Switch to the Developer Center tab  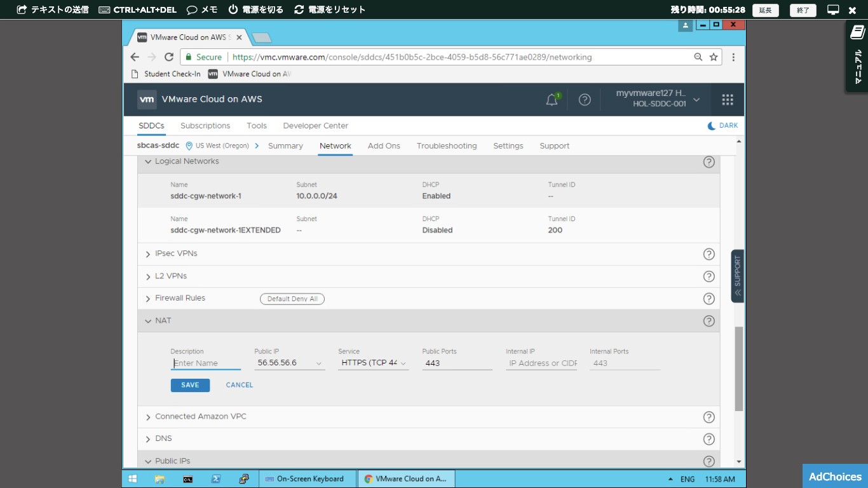click(316, 126)
